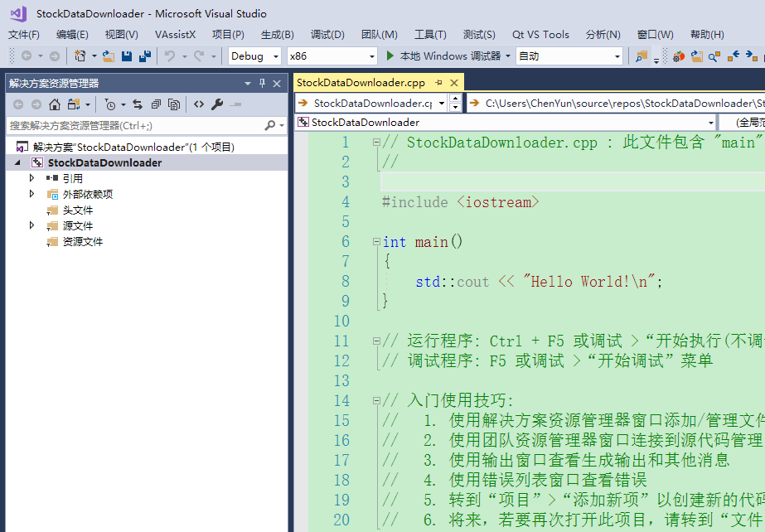
Task: Save the current file with disk icon
Action: coord(127,56)
